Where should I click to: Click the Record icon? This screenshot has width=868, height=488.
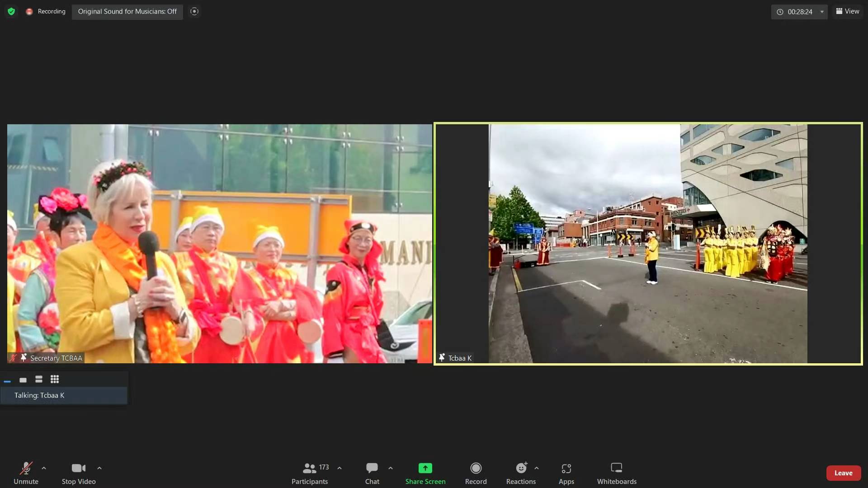476,468
